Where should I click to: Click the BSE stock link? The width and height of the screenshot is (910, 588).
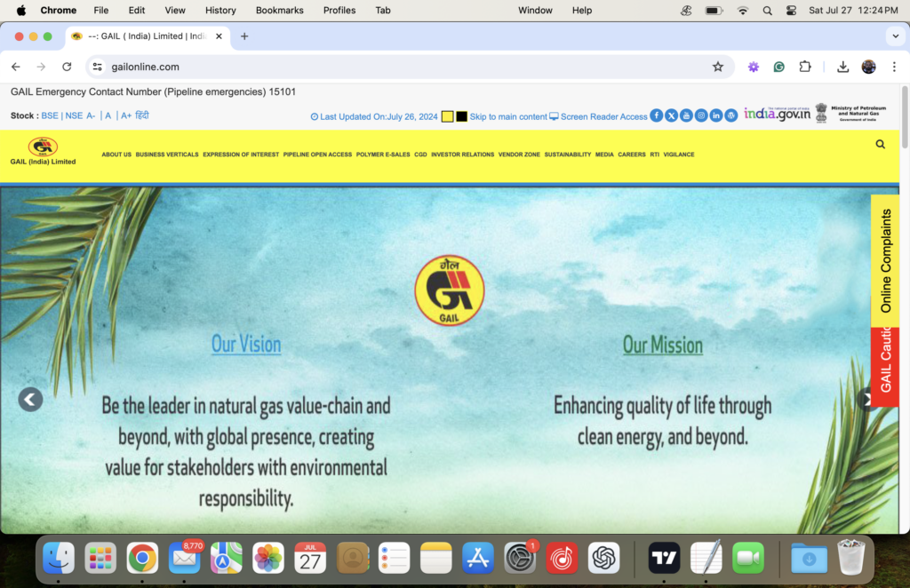[50, 115]
